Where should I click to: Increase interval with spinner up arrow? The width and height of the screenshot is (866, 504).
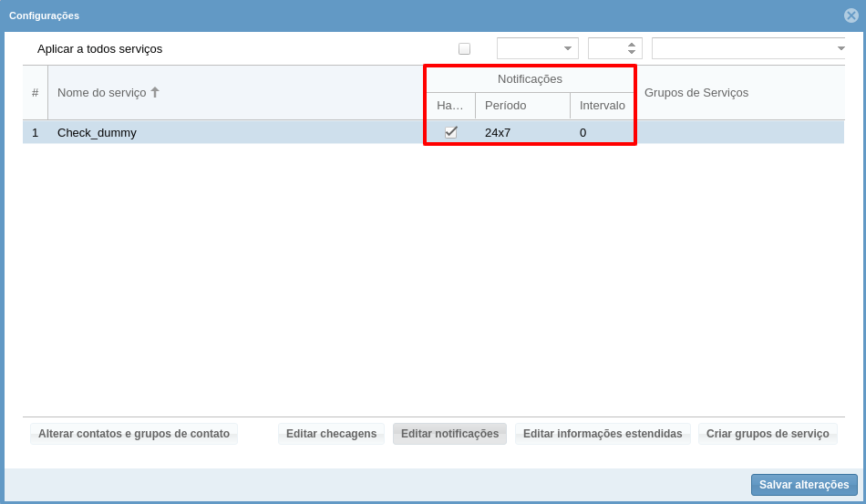coord(632,44)
